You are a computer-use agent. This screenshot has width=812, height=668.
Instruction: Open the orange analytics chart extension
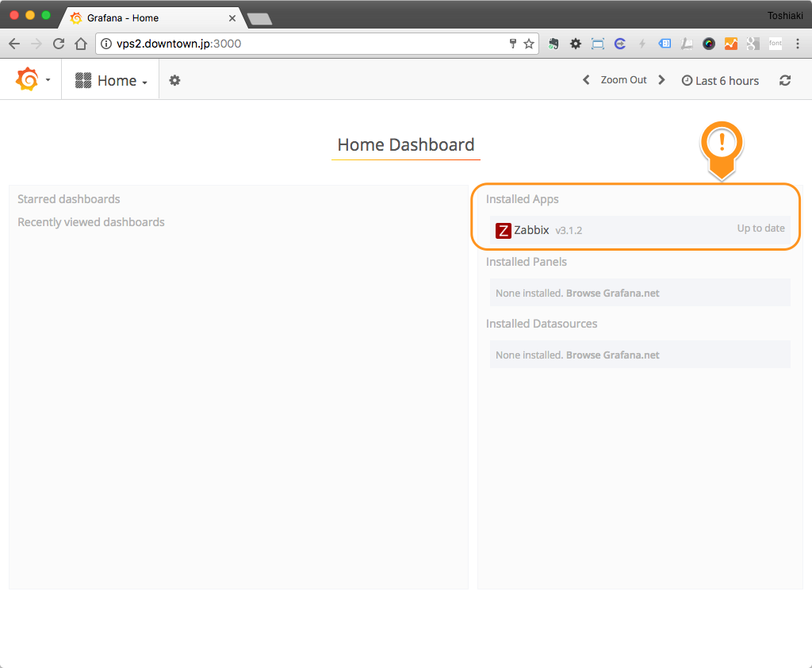[730, 44]
